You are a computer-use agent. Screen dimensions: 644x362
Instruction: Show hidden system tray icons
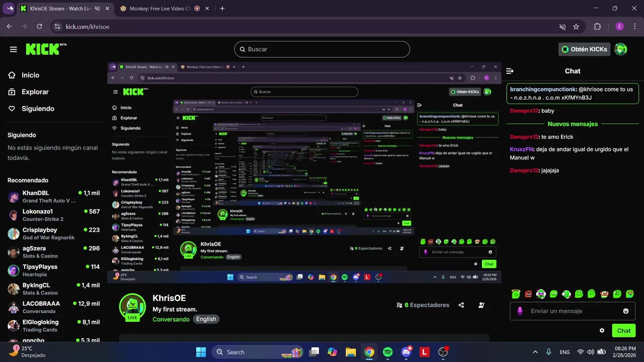[x=535, y=352]
